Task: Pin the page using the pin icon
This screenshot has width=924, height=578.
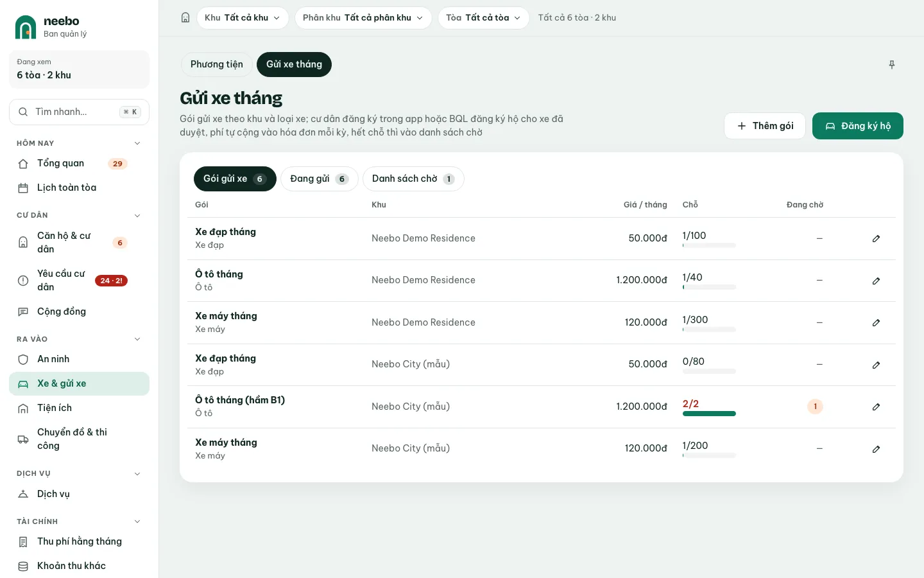Action: [892, 64]
